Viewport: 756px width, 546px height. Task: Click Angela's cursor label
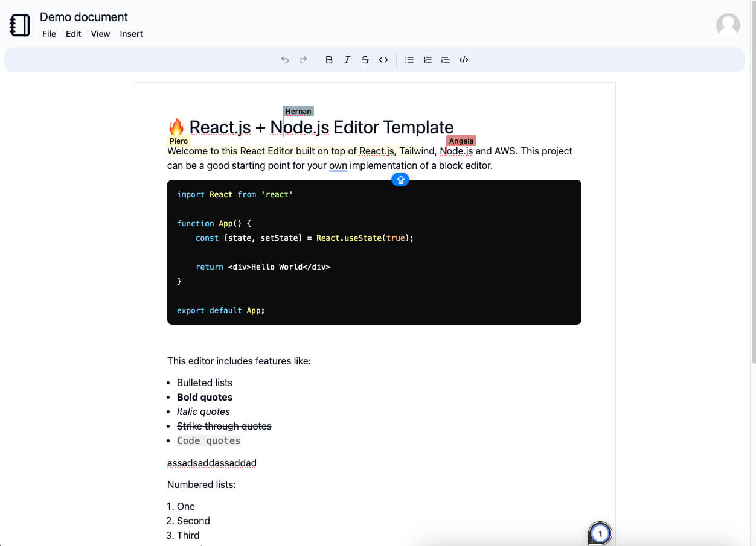(461, 141)
